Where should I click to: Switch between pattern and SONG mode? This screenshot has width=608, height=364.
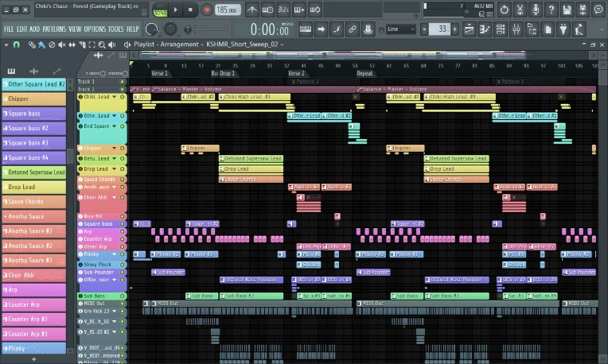[x=160, y=10]
